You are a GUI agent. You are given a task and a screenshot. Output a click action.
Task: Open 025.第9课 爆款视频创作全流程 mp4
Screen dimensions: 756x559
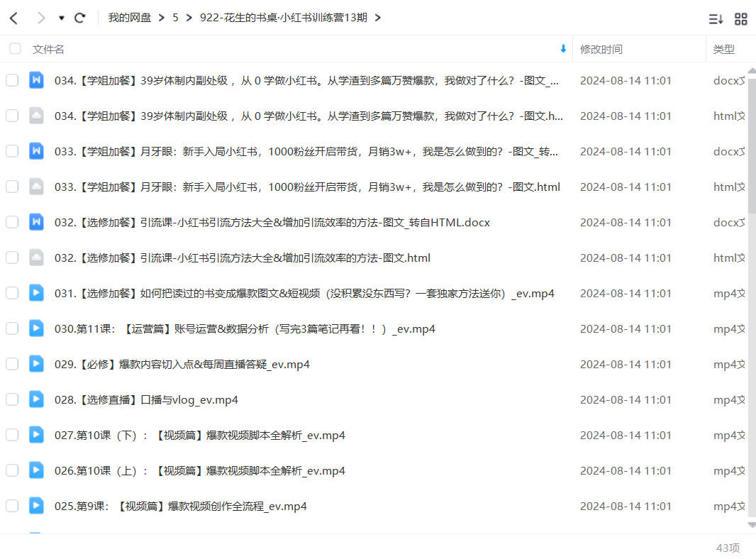click(180, 507)
